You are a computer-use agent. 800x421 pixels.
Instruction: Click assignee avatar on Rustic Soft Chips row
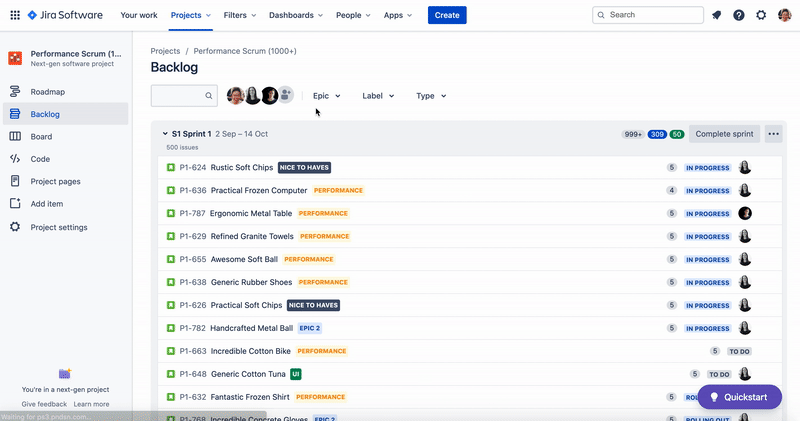pyautogui.click(x=745, y=167)
